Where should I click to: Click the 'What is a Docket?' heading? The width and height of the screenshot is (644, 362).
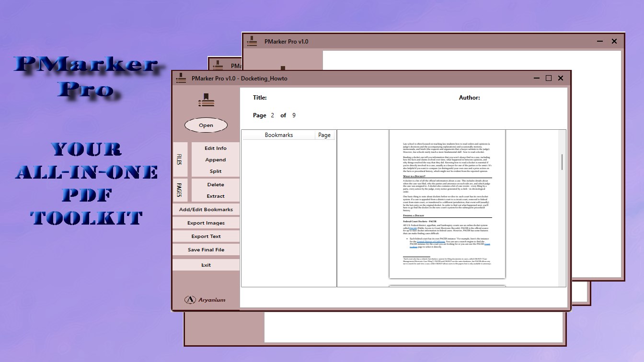pyautogui.click(x=414, y=176)
